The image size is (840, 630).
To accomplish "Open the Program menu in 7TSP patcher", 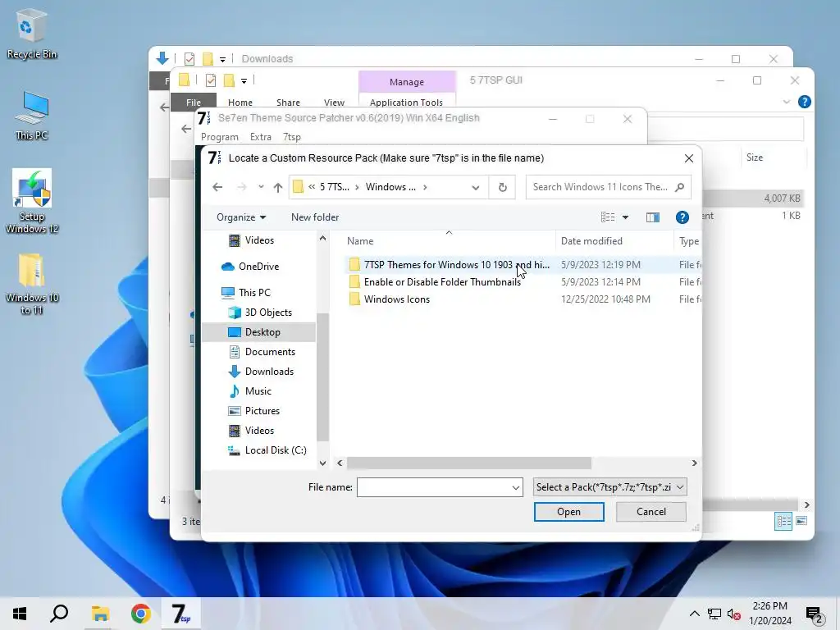I will coord(220,137).
